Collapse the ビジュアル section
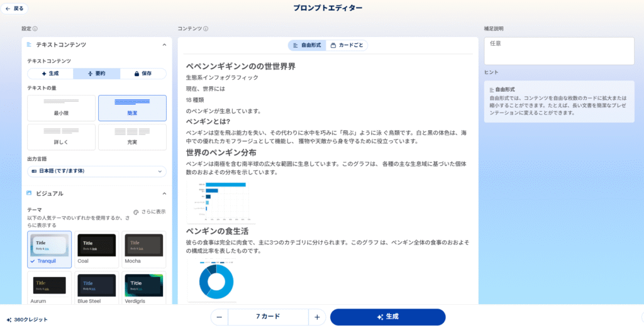 coord(164,194)
